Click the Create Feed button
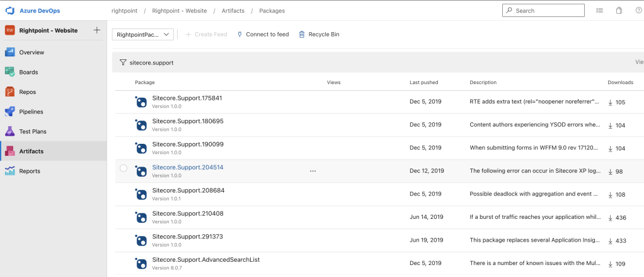The height and width of the screenshot is (277, 644). tap(206, 35)
